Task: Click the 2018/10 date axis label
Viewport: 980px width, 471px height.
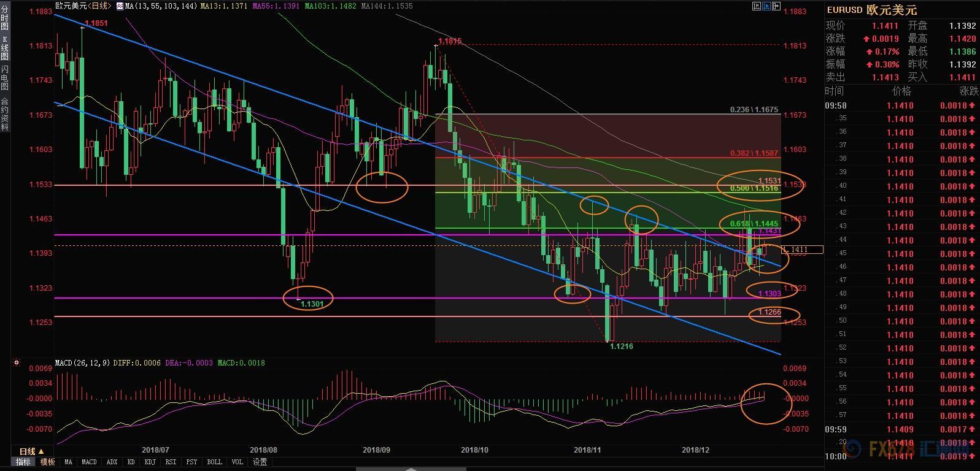Action: (474, 450)
